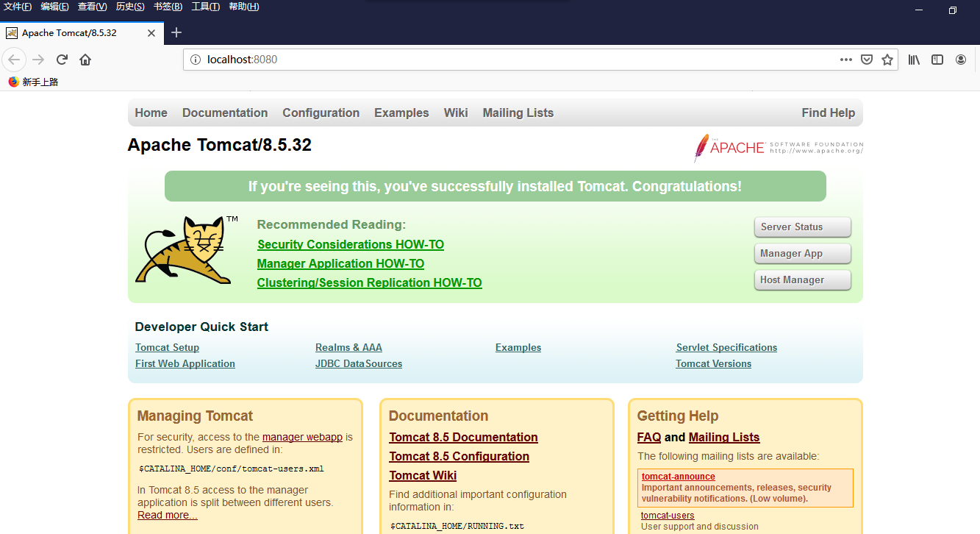Open the Tomcat Setup link
980x534 pixels.
click(x=167, y=347)
